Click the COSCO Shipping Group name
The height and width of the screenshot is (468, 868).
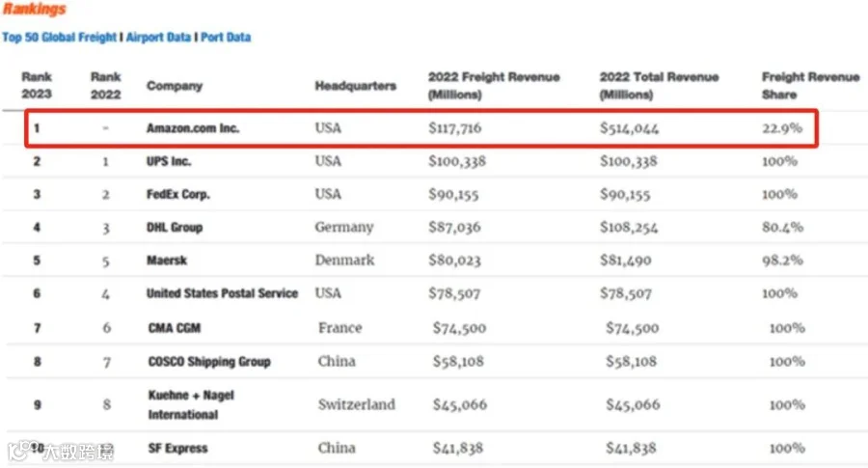pos(209,362)
